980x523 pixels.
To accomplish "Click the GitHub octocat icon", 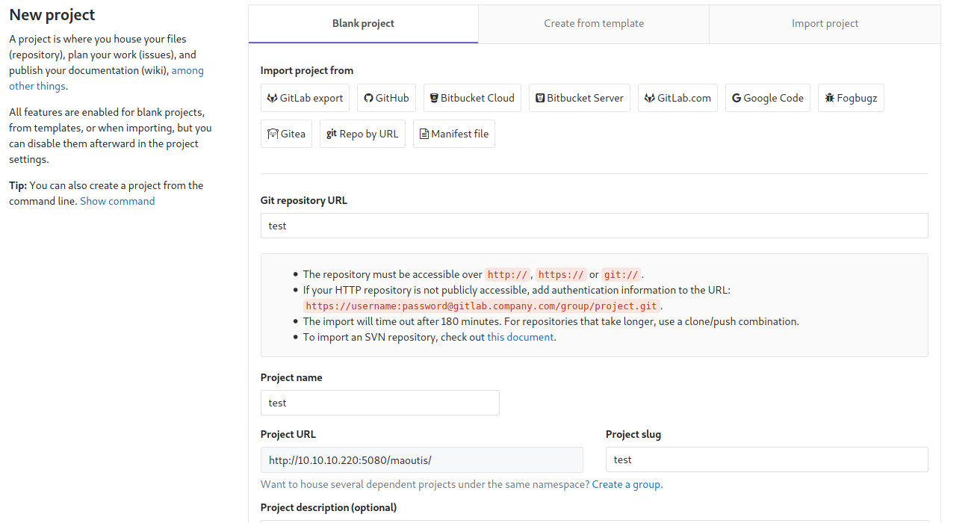I will (x=368, y=98).
